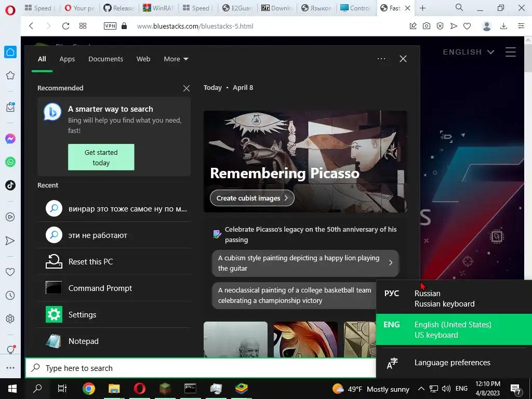Show hidden tray icons chevron
Viewport: 532px width, 399px height.
click(421, 389)
